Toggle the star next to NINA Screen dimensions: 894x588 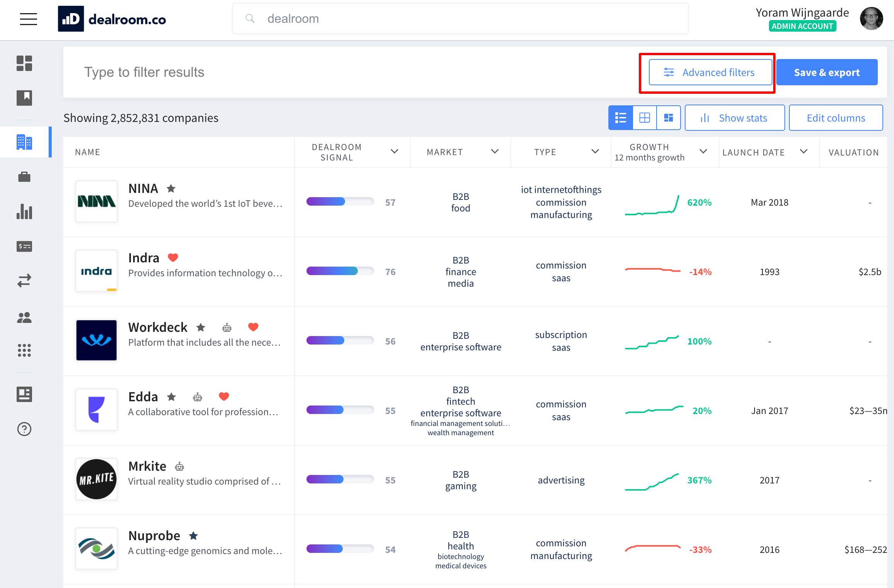pos(171,188)
